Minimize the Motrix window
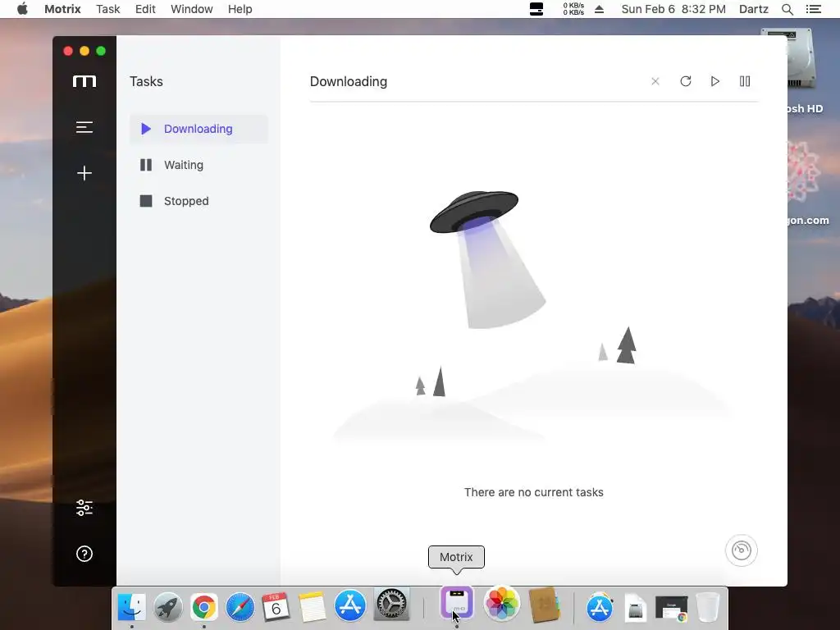 84,51
